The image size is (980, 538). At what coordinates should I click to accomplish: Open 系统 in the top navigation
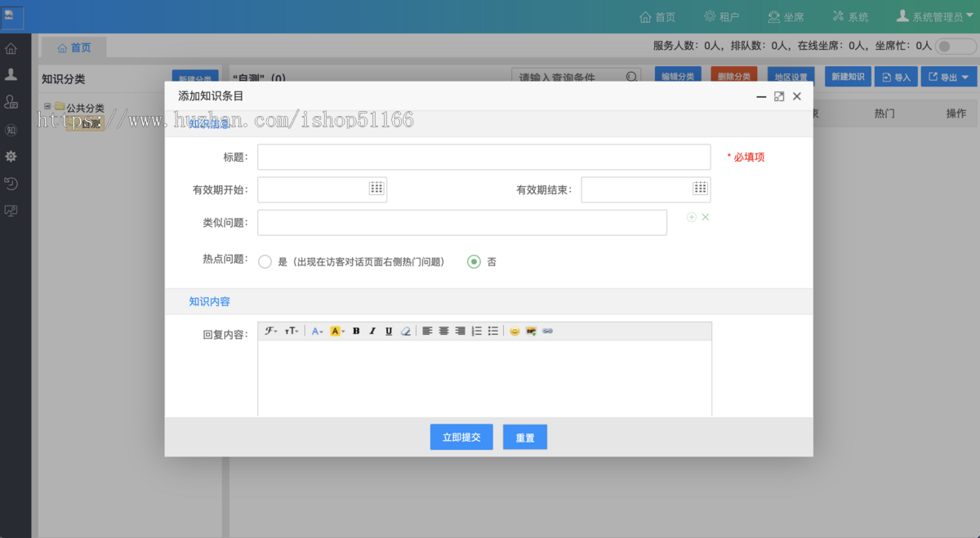(x=850, y=16)
